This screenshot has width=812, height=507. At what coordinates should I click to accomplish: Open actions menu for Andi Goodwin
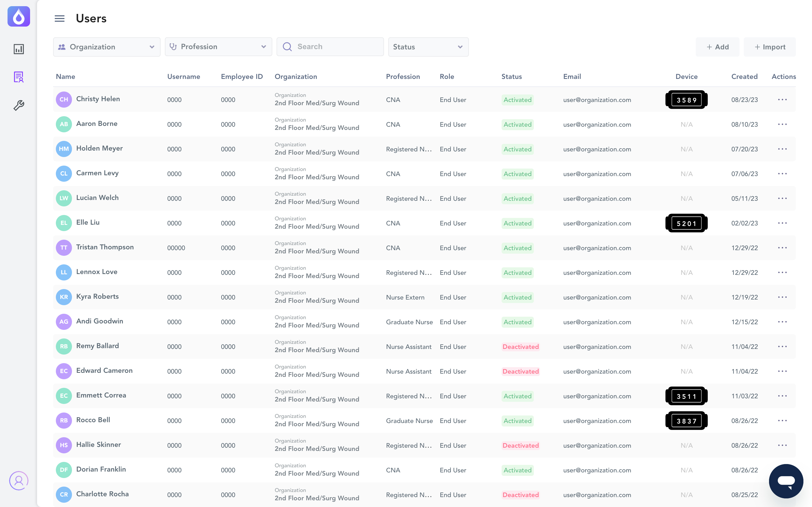coord(782,322)
